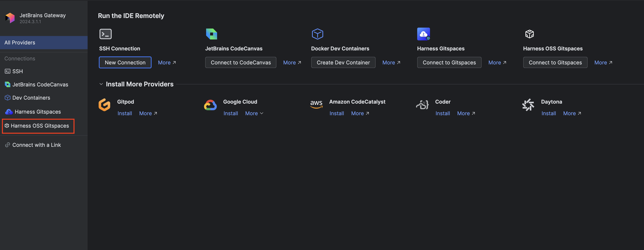Collapse the Install More Providers section
This screenshot has height=250, width=644.
[x=101, y=84]
